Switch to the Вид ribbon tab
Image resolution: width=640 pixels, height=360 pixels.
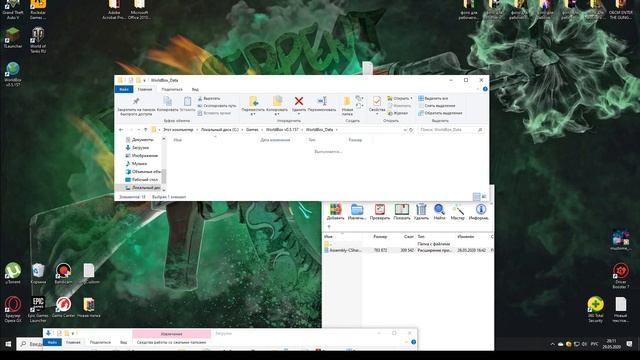pyautogui.click(x=195, y=89)
